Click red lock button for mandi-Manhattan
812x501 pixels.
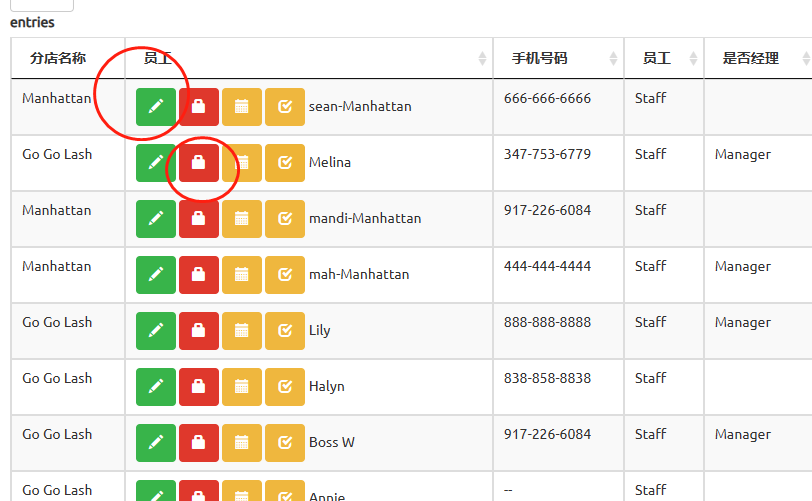(x=199, y=219)
